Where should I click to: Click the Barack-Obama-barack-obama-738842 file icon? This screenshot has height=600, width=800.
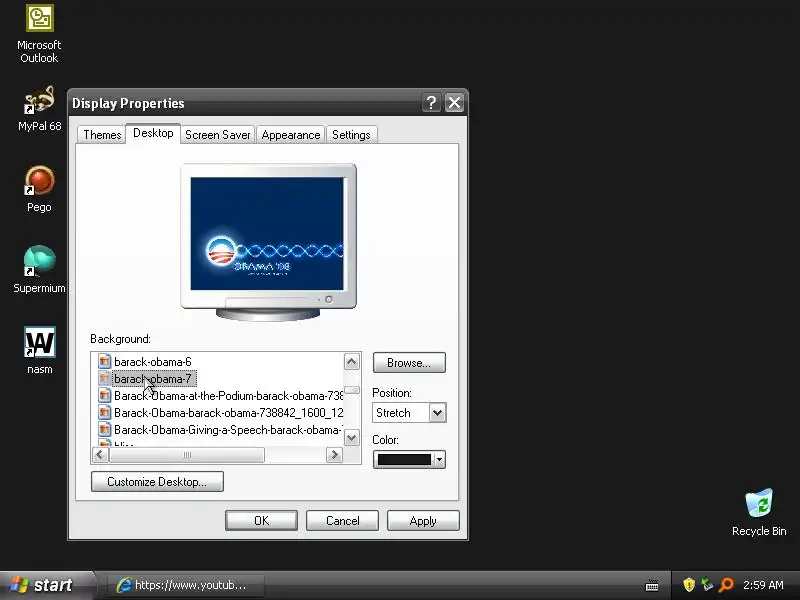104,412
